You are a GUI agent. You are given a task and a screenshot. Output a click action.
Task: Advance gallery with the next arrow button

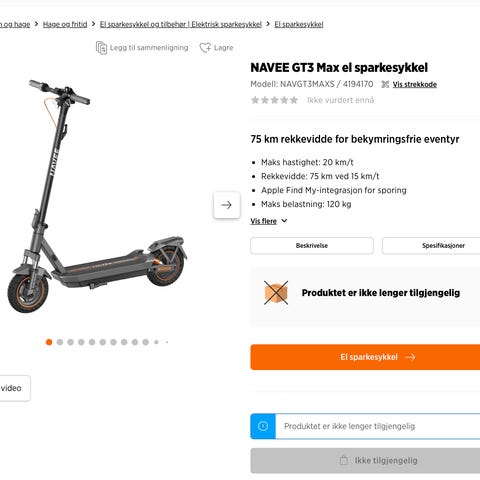pyautogui.click(x=227, y=205)
